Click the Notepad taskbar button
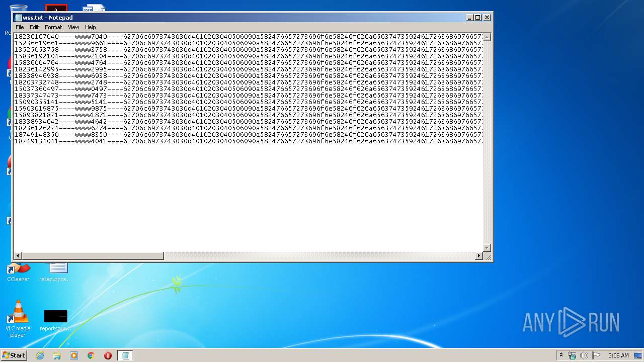 [125, 355]
